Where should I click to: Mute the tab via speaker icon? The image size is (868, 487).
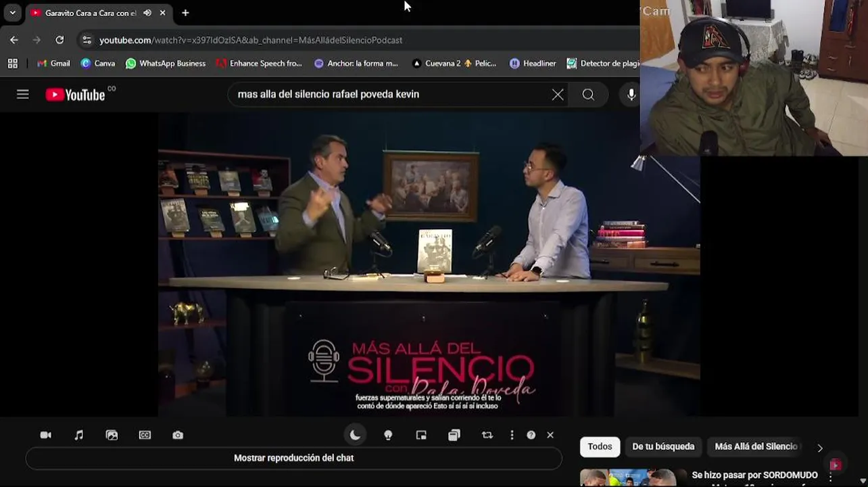click(147, 13)
